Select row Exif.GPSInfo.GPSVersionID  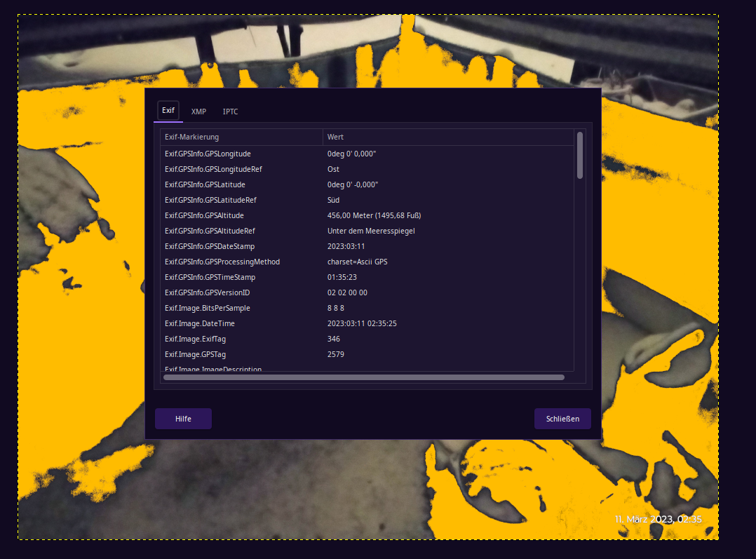(x=367, y=292)
